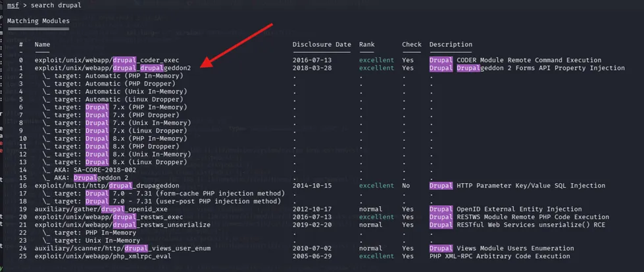Click 'No' check value for drupal_drupageddon

406,185
